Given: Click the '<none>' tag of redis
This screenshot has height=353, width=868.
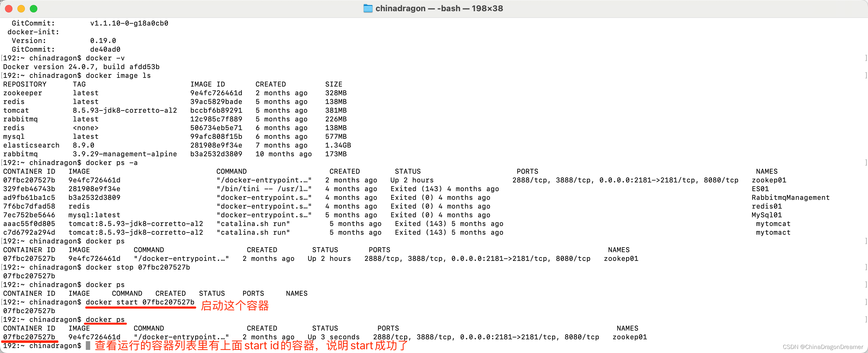Looking at the screenshot, I should 85,128.
